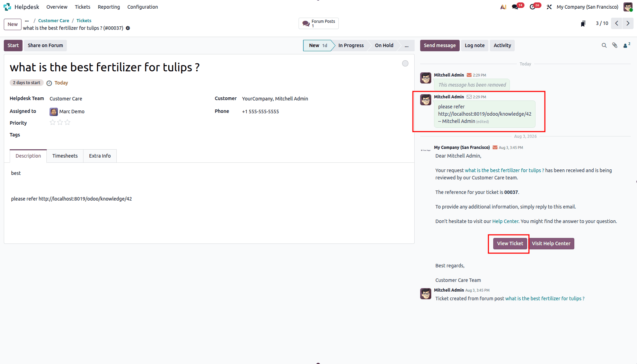
Task: Open the AI assistant icon in the top bar
Action: point(503,7)
